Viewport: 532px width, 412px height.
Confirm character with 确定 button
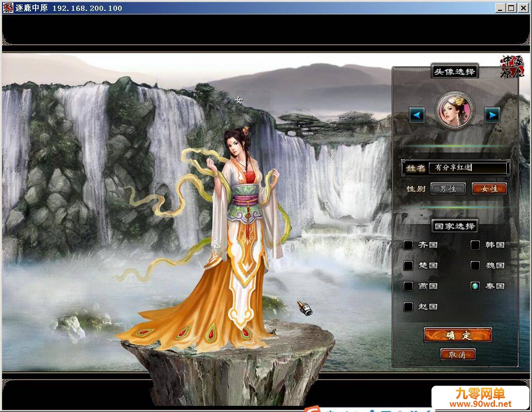[x=458, y=335]
